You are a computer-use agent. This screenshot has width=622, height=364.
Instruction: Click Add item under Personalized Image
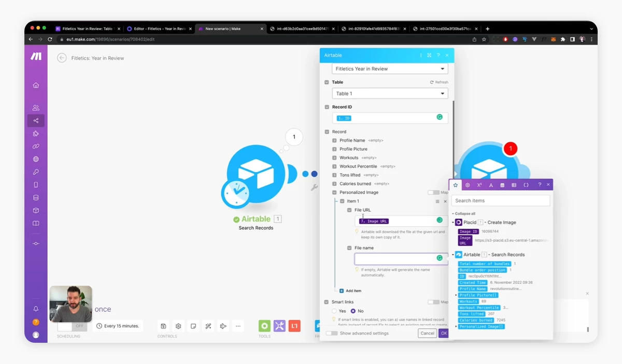pos(350,291)
